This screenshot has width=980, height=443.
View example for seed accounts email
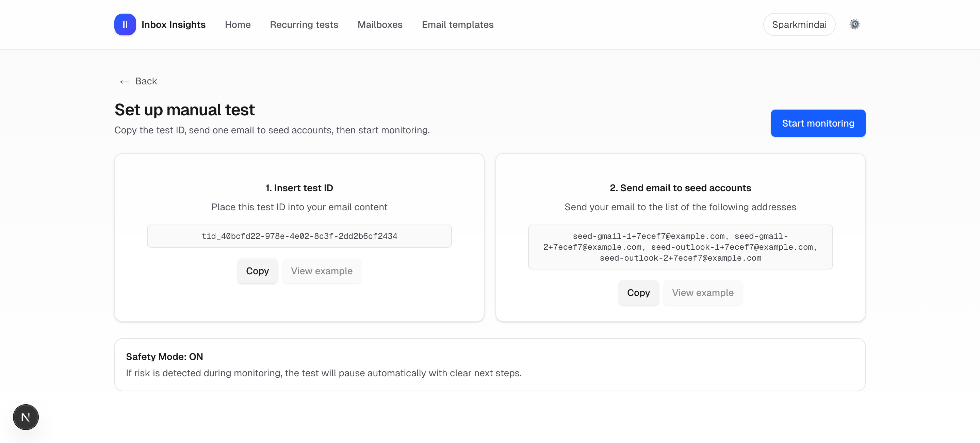pos(702,292)
